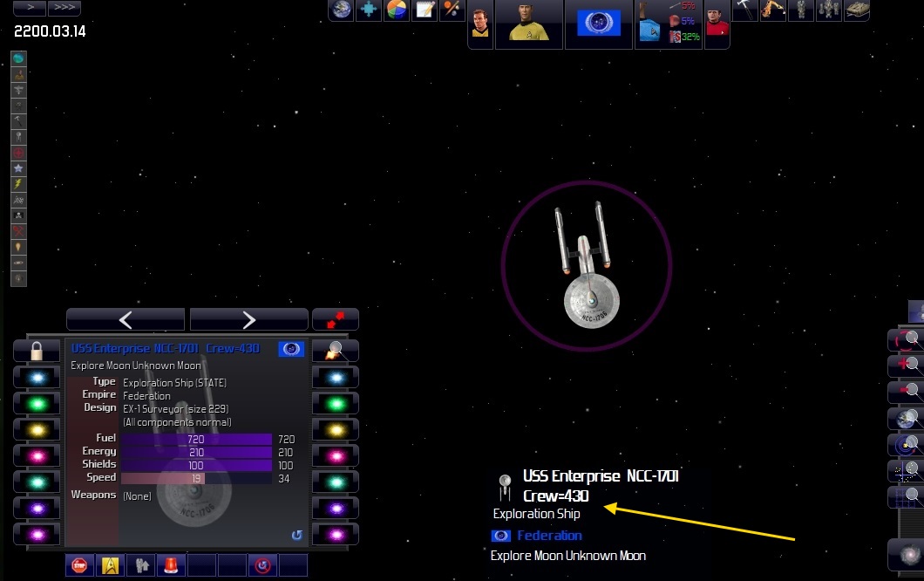The image size is (924, 581).
Task: Click the yellow glow button right of panel
Action: (x=336, y=430)
